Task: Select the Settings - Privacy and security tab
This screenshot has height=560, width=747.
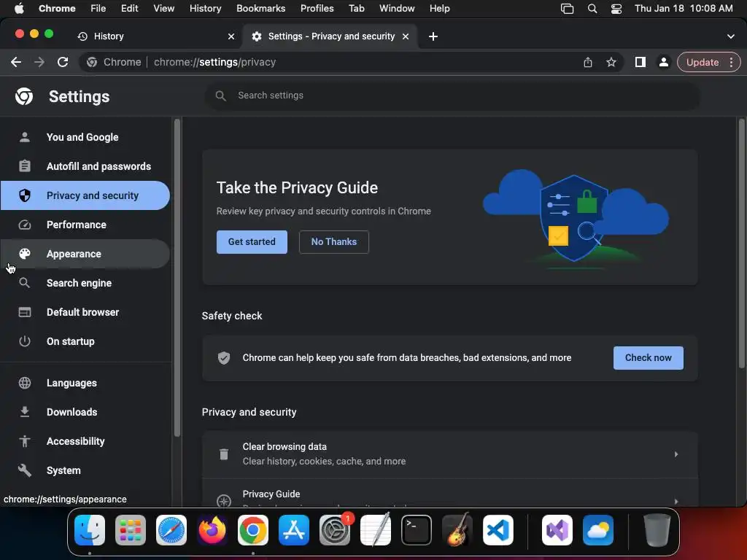Action: pos(330,36)
